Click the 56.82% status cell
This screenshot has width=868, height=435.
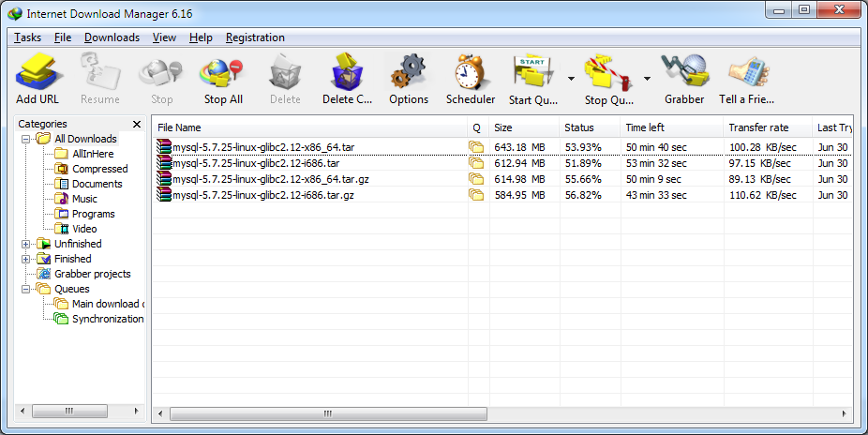(x=583, y=195)
